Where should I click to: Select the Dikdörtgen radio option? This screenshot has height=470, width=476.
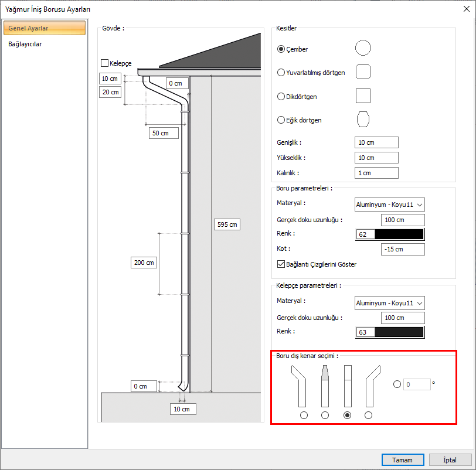(281, 96)
